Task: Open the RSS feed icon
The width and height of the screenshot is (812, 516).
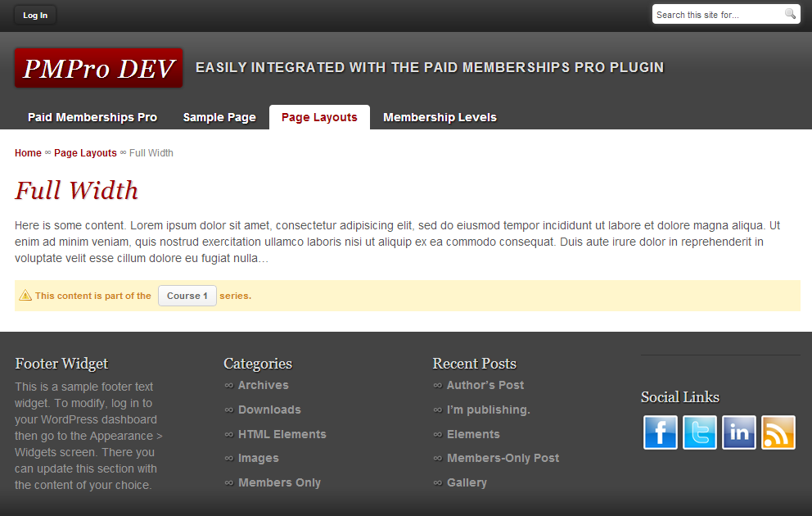Action: (x=778, y=432)
